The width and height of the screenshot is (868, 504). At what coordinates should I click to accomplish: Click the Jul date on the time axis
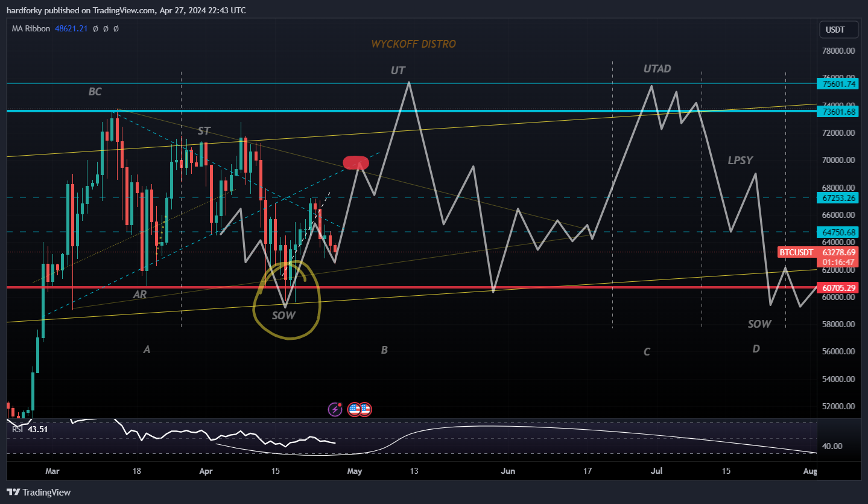[657, 471]
